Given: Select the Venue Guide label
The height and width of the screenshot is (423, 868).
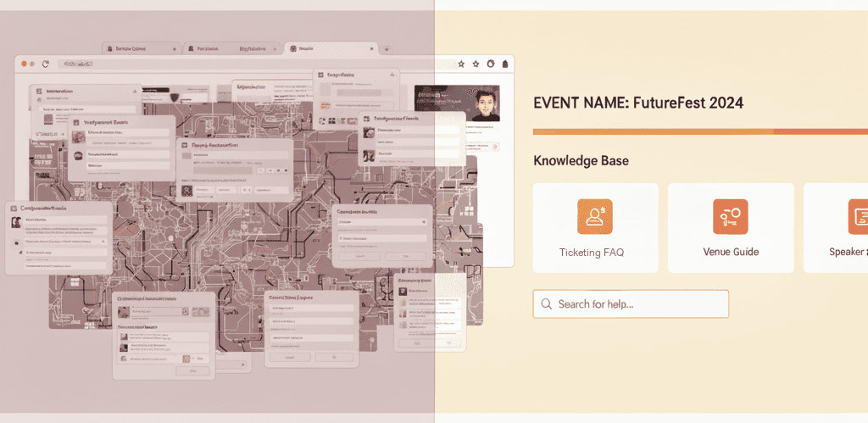Looking at the screenshot, I should 731,252.
